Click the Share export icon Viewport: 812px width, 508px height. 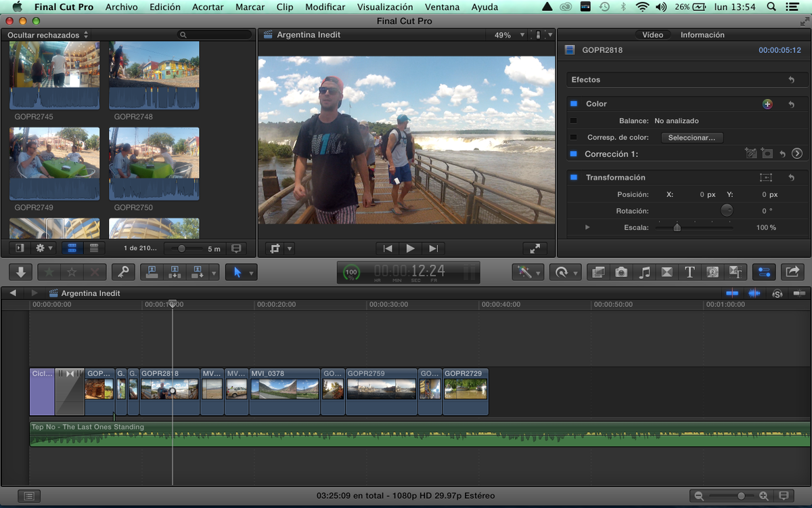(x=791, y=272)
